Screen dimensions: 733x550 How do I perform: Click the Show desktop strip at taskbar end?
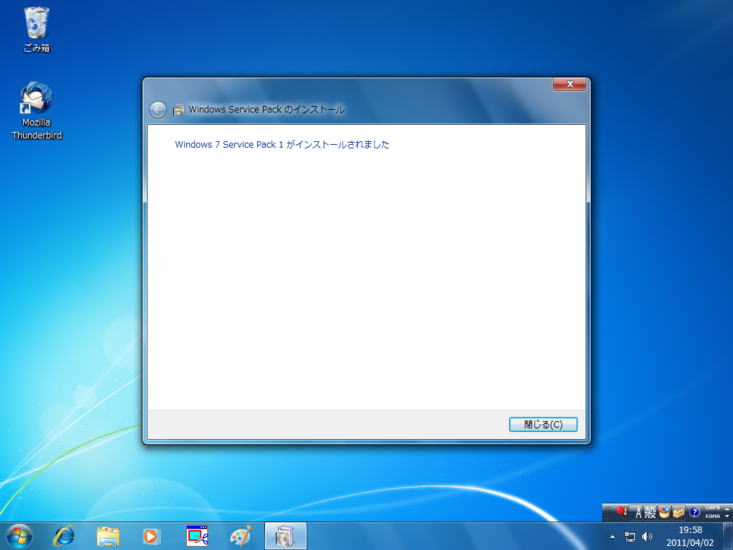(728, 536)
